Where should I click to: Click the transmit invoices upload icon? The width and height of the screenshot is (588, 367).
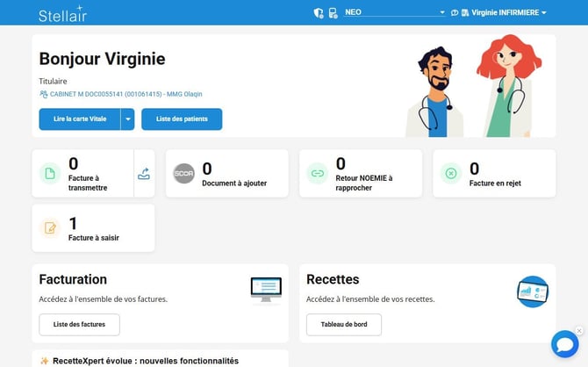click(144, 174)
